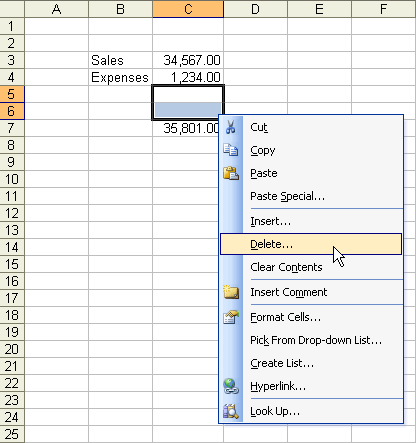
Task: Select row 3 header
Action: (x=12, y=60)
